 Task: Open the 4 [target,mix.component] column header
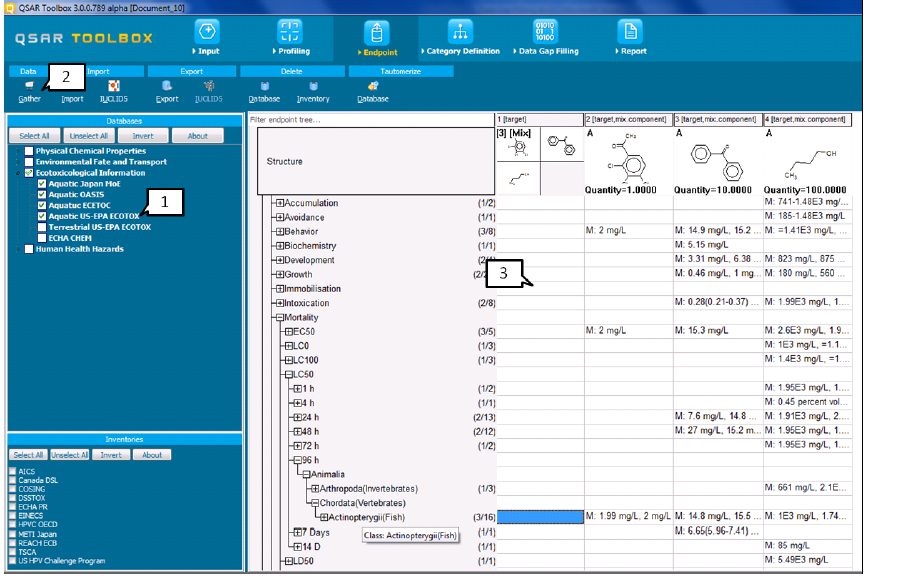pyautogui.click(x=807, y=119)
